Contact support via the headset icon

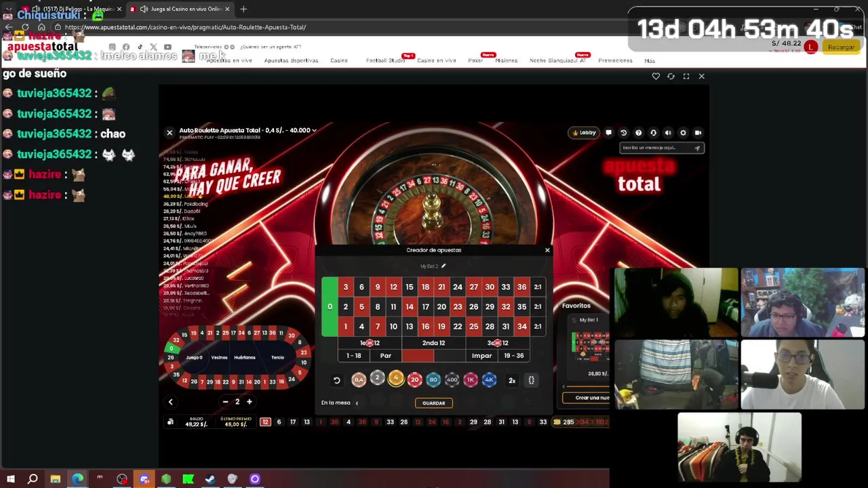click(x=653, y=133)
